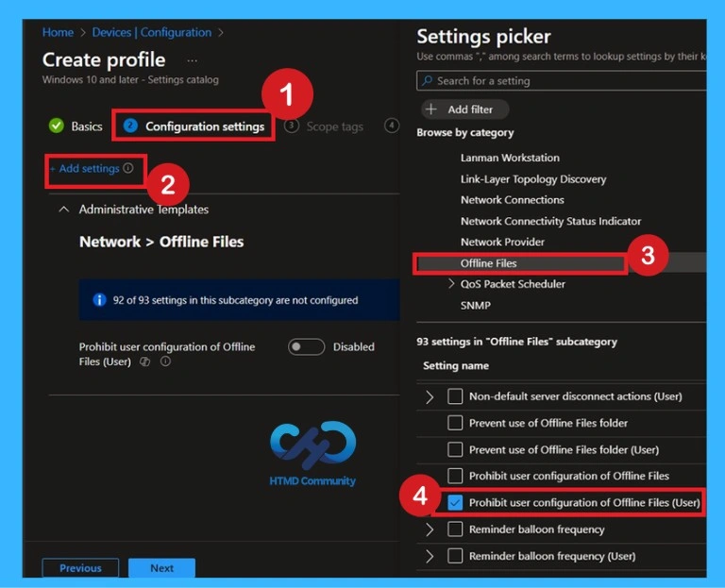
Task: Click the step 4 circle in the wizard
Action: [x=392, y=126]
